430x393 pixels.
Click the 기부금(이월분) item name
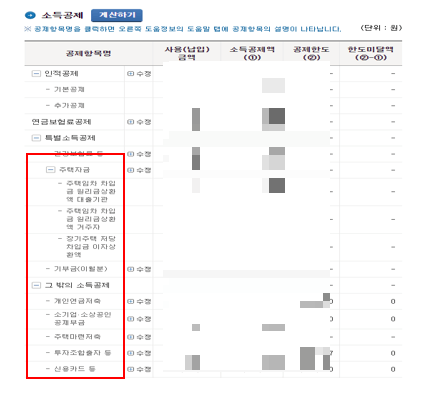coord(81,269)
